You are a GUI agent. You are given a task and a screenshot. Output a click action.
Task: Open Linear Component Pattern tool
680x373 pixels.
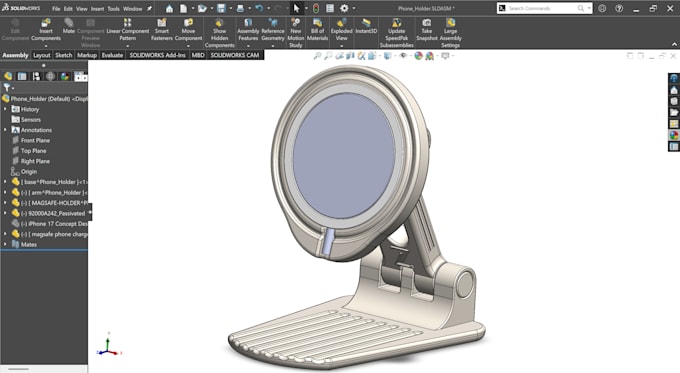tap(128, 30)
